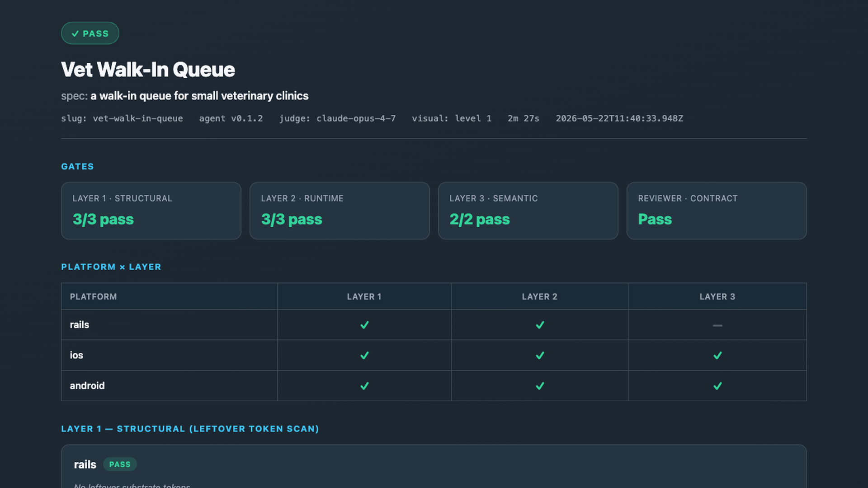
Task: Click the 2/2 pass value
Action: 480,220
